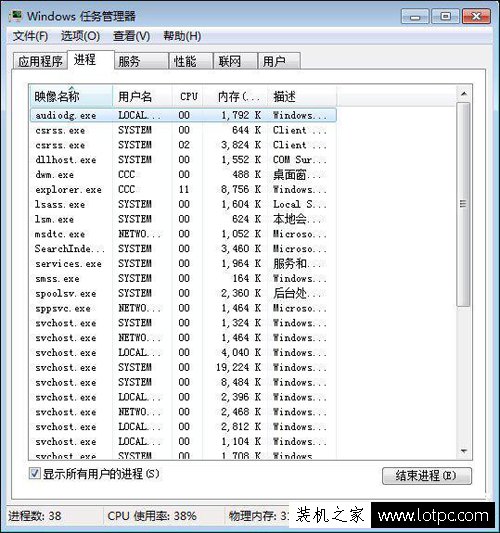Select the dllhost.exe process

point(183,160)
